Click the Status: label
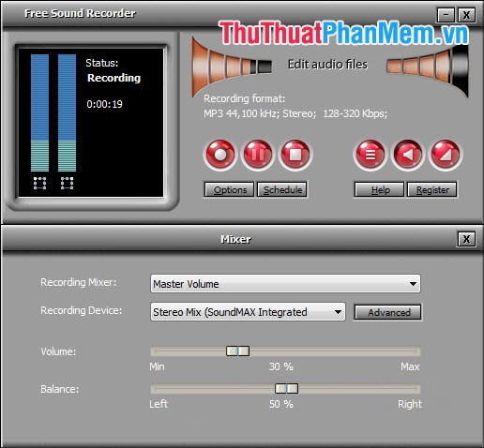The width and height of the screenshot is (484, 448). [x=102, y=63]
